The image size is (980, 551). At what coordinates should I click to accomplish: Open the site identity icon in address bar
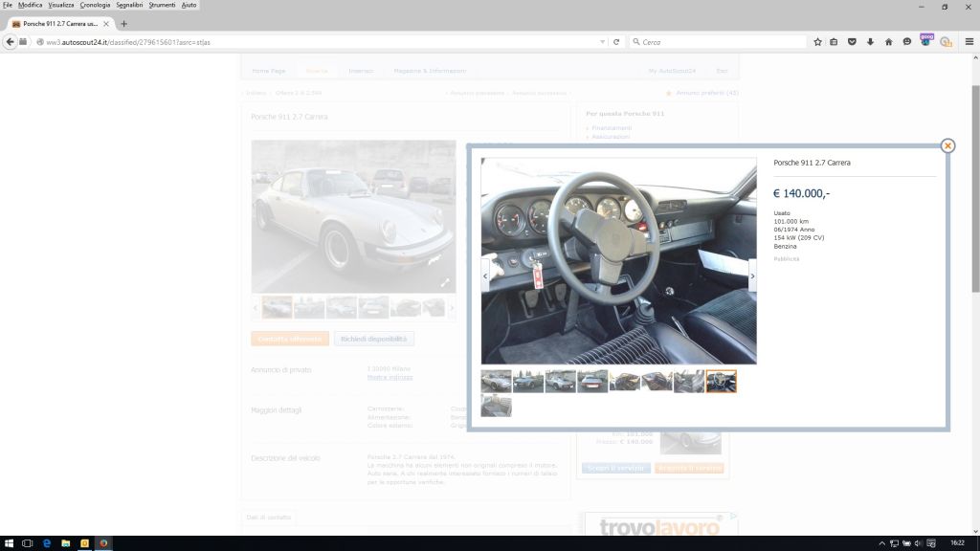(40, 42)
